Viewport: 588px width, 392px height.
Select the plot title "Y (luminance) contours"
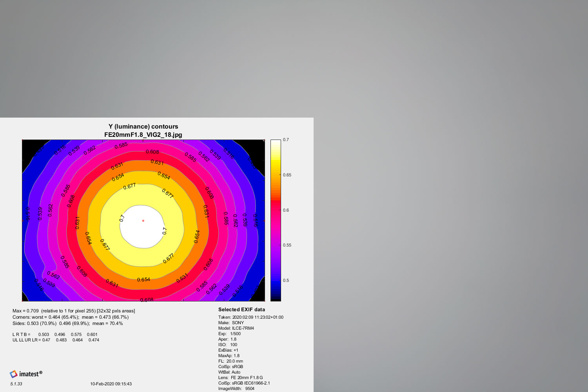coord(143,127)
